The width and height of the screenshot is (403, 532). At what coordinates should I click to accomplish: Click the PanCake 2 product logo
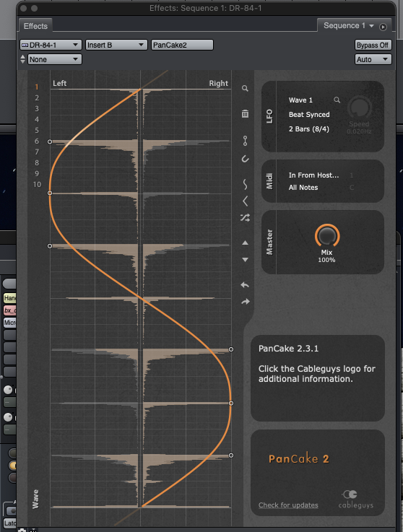point(299,458)
